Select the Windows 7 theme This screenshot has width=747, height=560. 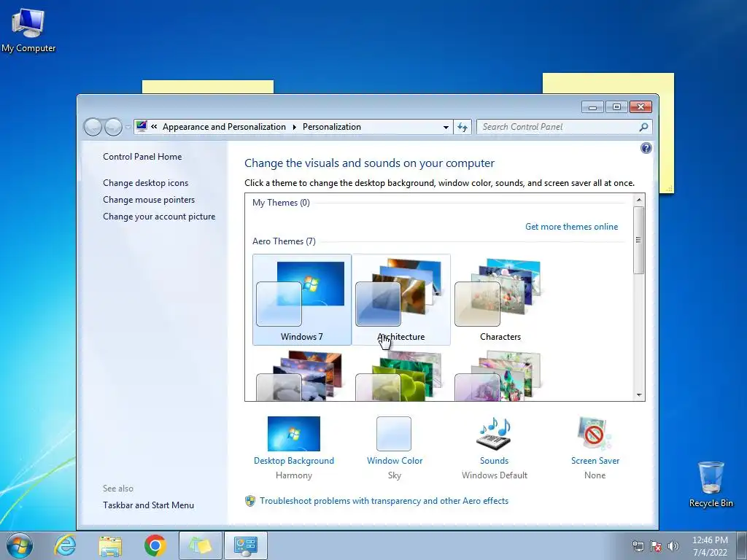point(301,300)
